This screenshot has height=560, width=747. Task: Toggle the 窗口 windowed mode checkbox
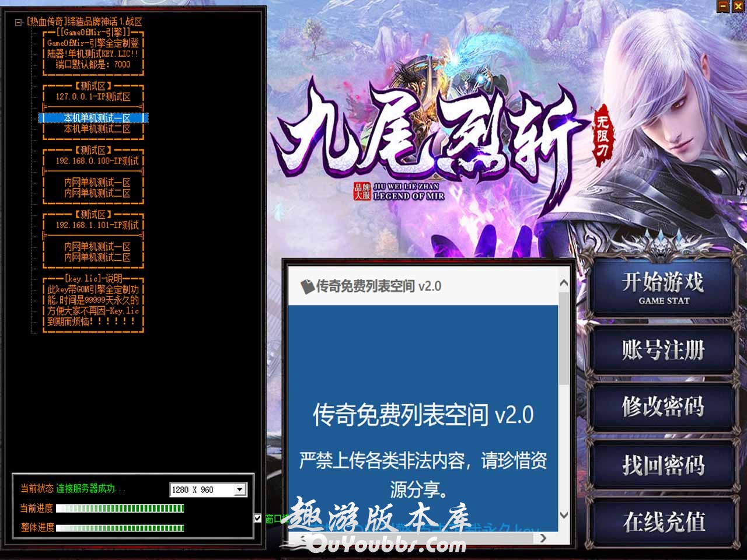tap(258, 518)
